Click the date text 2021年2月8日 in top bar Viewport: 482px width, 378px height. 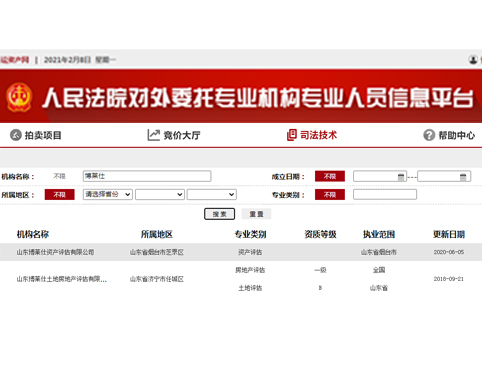67,60
